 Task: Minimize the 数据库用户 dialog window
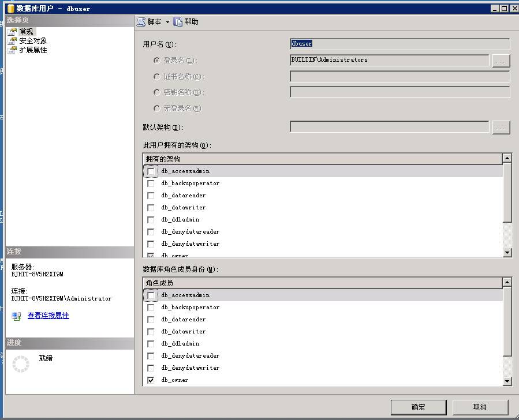tap(495, 9)
